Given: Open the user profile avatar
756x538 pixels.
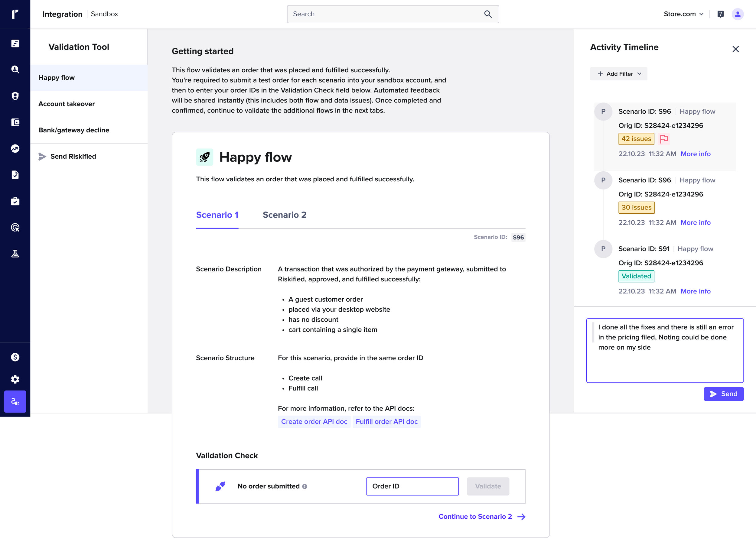Looking at the screenshot, I should 738,14.
